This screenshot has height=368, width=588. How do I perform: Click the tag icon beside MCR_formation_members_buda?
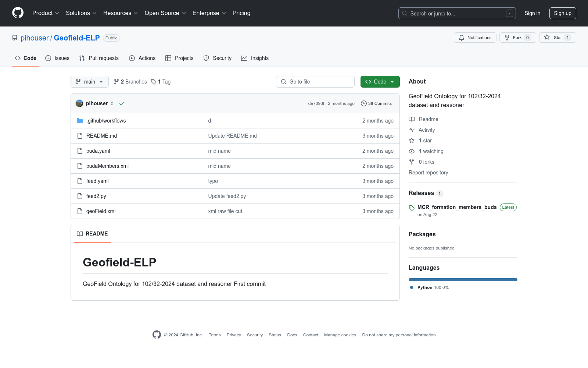412,208
